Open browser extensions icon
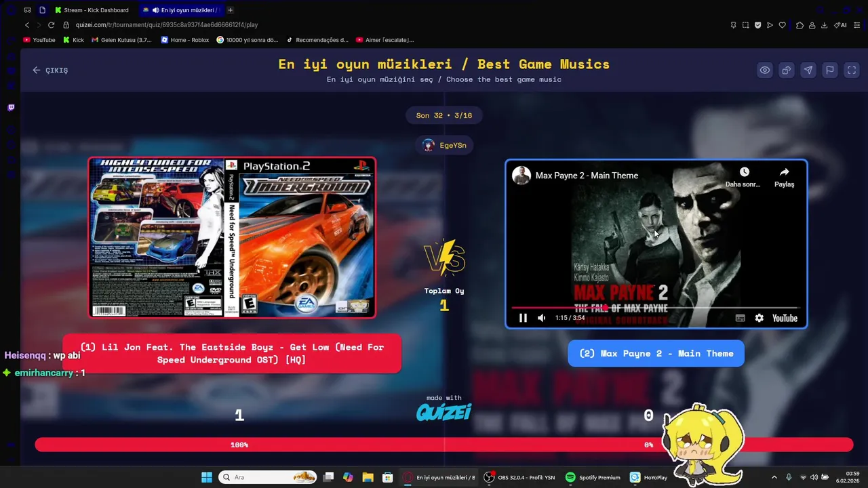The width and height of the screenshot is (868, 488). (800, 25)
